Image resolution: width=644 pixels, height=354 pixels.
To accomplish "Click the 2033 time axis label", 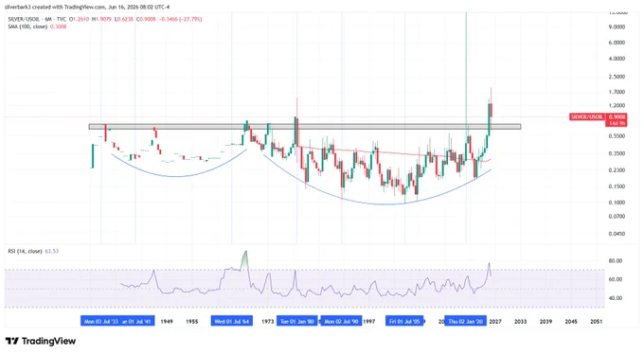I will [520, 322].
